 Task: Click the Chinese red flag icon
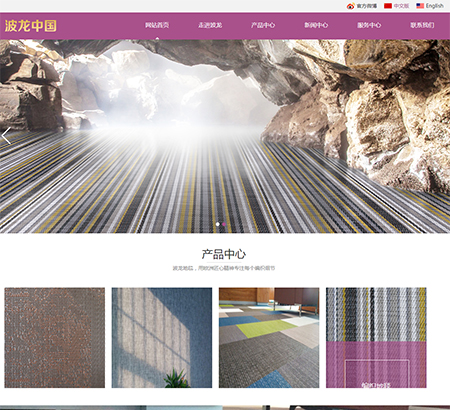point(388,6)
